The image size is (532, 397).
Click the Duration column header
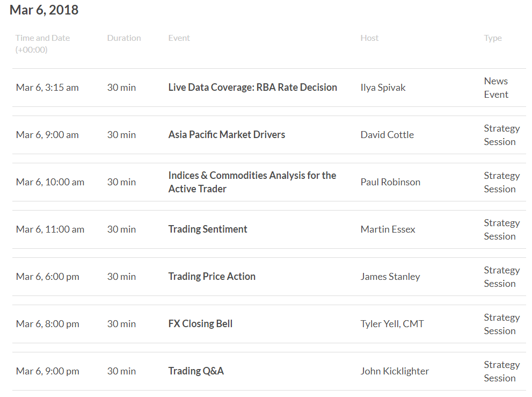tap(124, 38)
